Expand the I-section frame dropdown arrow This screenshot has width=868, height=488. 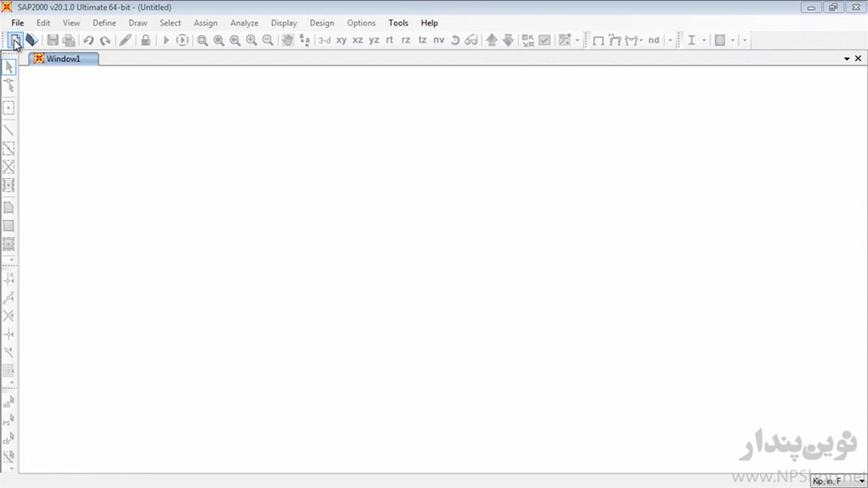[704, 41]
